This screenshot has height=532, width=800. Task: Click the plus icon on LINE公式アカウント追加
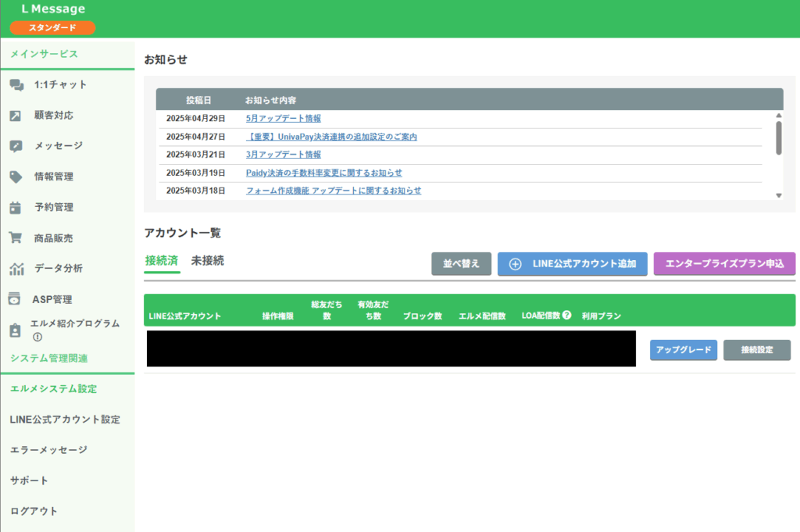point(516,264)
